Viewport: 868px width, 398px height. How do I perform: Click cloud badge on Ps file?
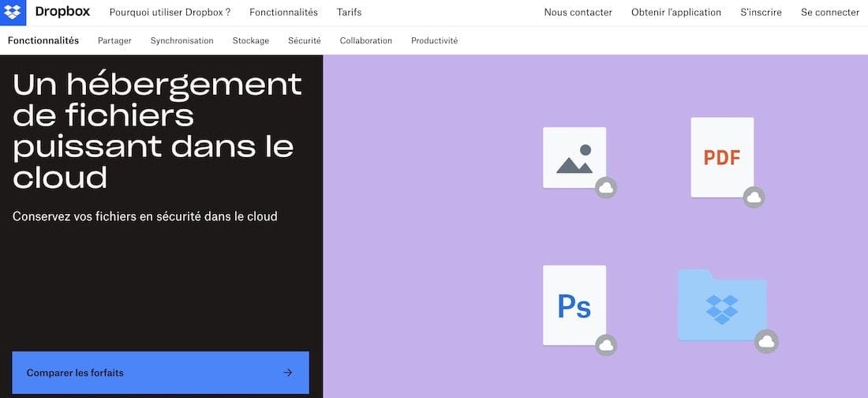coord(606,345)
